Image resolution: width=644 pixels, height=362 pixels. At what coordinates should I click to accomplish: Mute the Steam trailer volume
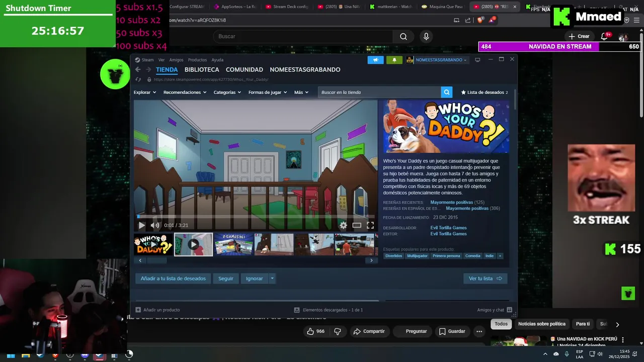[155, 225]
